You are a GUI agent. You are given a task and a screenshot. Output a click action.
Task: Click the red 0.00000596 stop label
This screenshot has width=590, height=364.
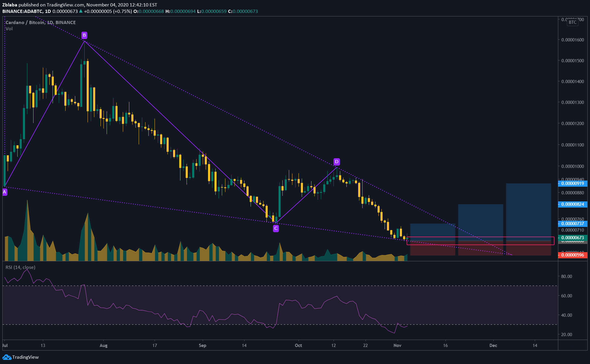tap(572, 255)
